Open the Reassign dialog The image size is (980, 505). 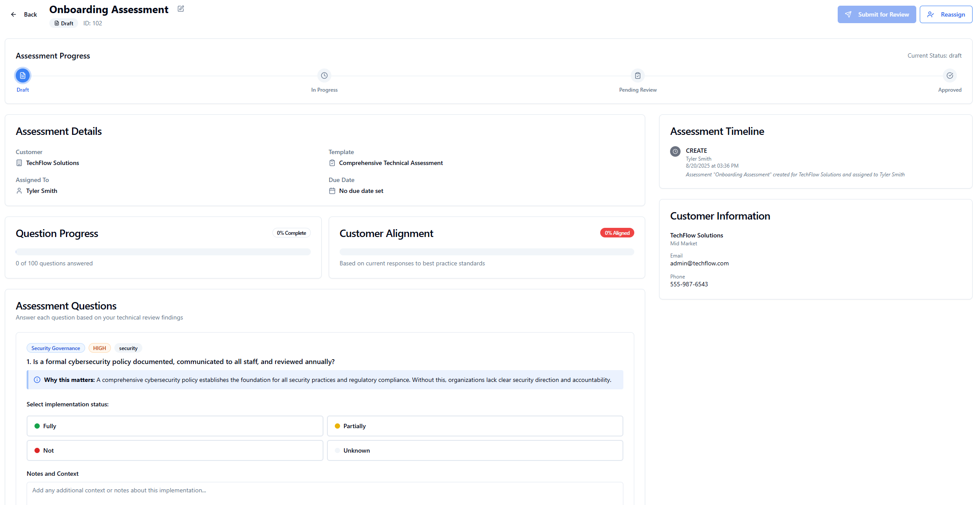[x=946, y=14]
